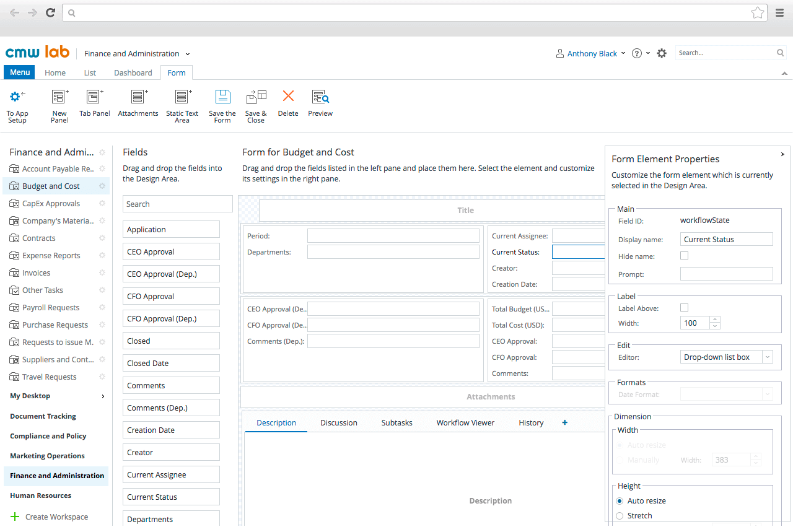793x532 pixels.
Task: Open settings gear for Contracts
Action: click(x=102, y=238)
